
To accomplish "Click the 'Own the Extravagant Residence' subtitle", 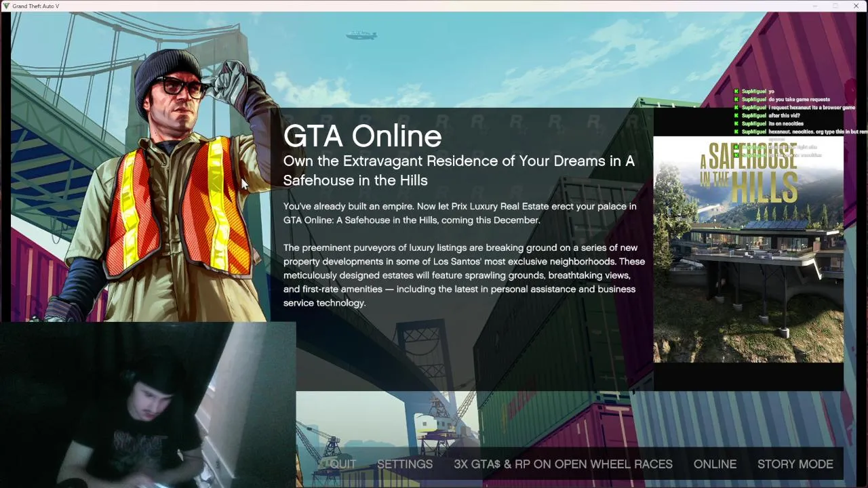I will [x=459, y=171].
